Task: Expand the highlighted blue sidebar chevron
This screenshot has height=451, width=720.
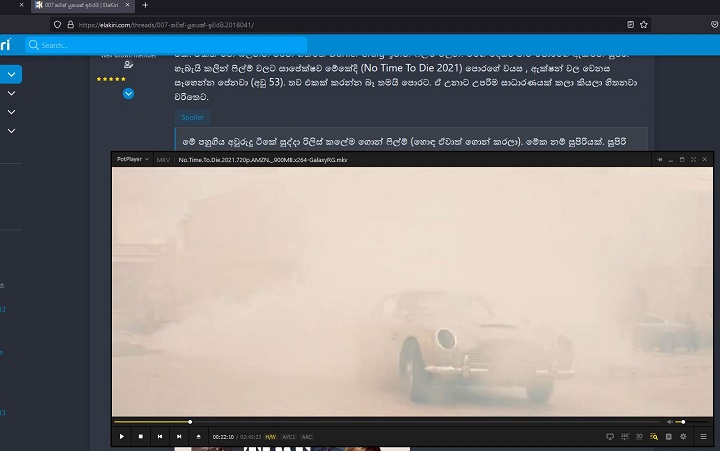Action: 11,74
